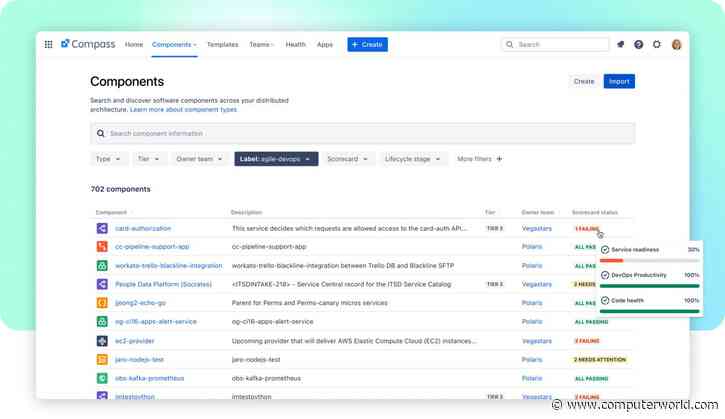
Task: Click the ec2-provider component icon
Action: (102, 341)
